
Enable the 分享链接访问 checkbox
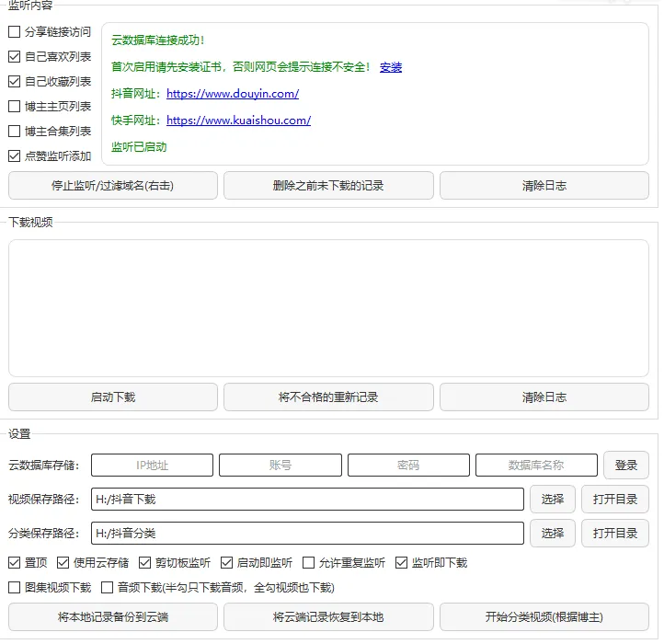tap(15, 32)
